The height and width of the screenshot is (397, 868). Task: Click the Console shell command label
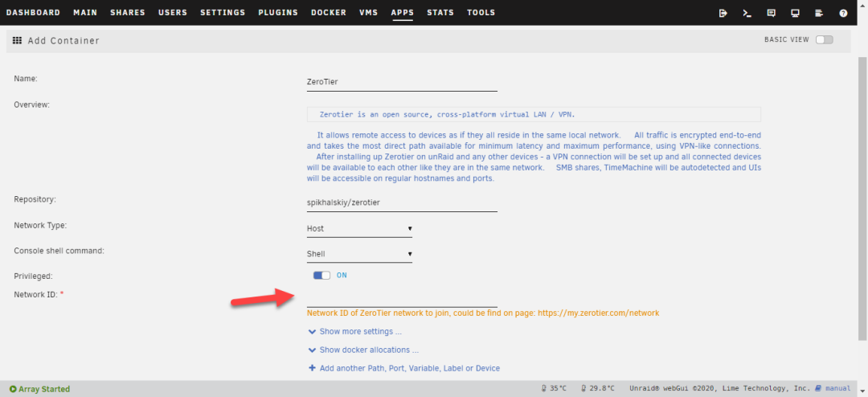tap(59, 251)
